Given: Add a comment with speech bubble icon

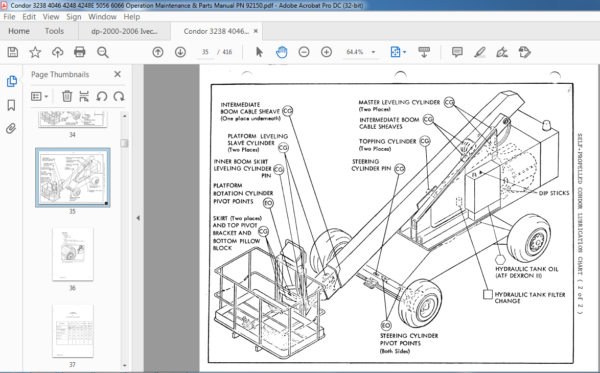Looking at the screenshot, I should click(457, 52).
